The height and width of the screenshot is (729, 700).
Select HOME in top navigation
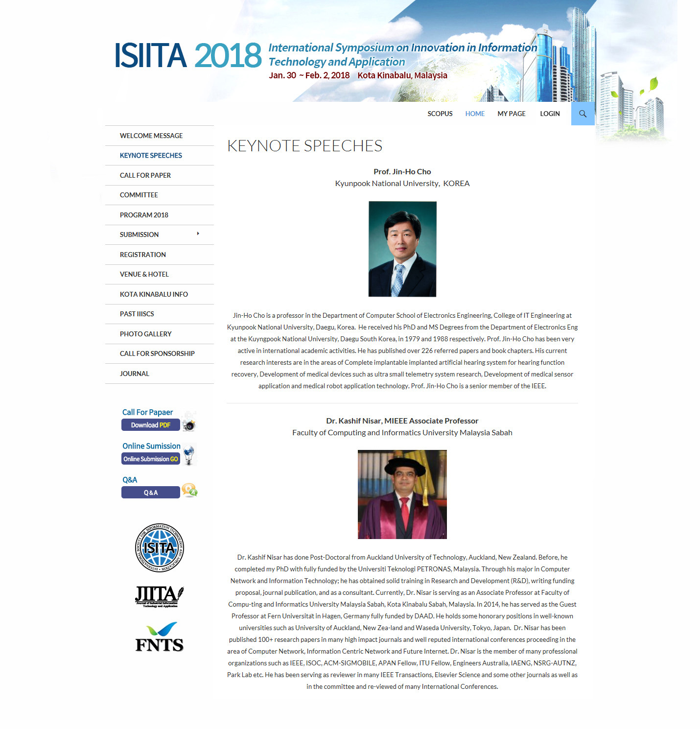tap(475, 114)
